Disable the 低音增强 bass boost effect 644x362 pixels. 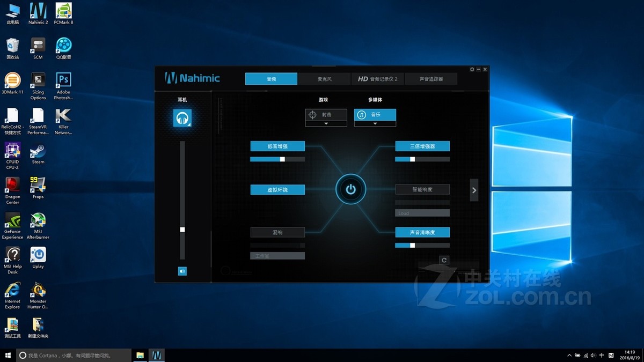point(277,145)
